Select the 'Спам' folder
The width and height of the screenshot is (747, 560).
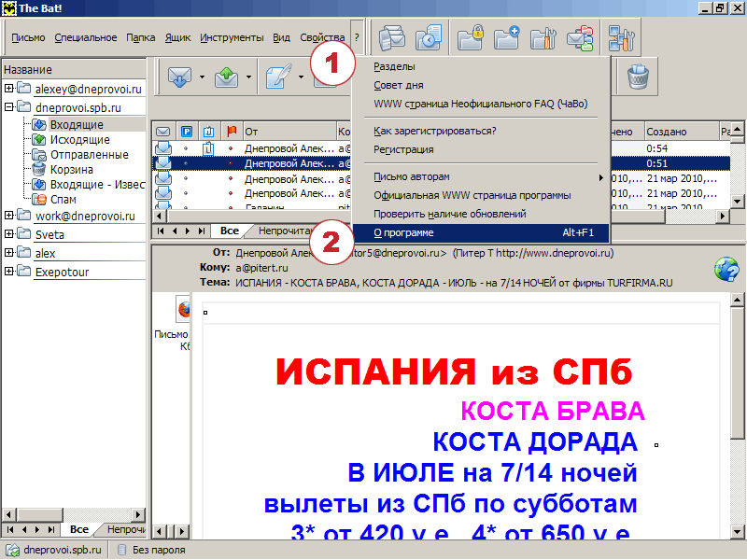[63, 199]
